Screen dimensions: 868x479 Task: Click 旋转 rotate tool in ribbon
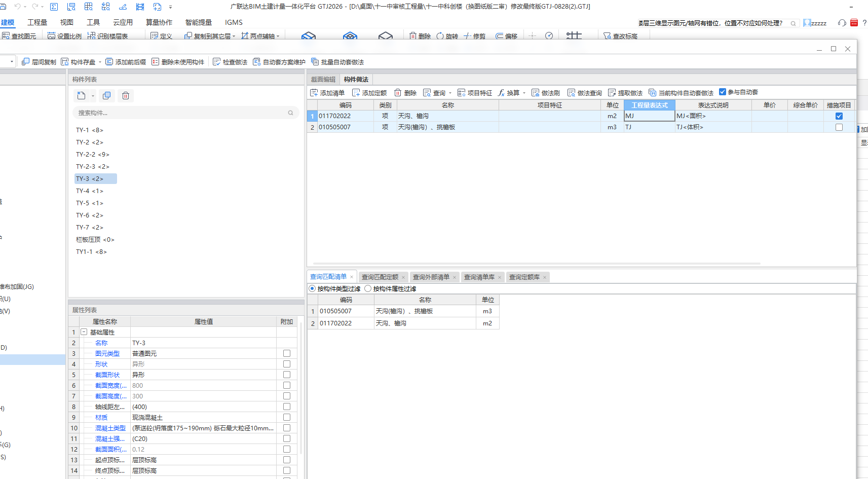pyautogui.click(x=447, y=36)
